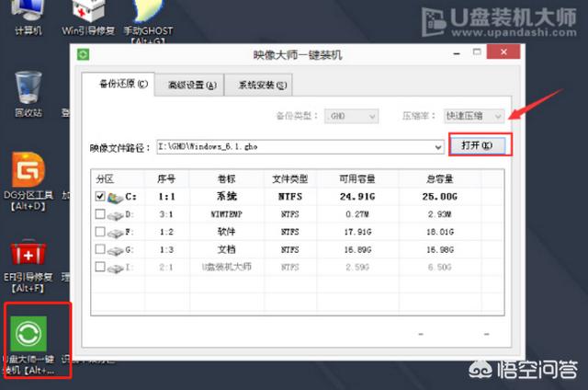Select the 备份还原 tab
This screenshot has width=588, height=390.
tap(117, 85)
